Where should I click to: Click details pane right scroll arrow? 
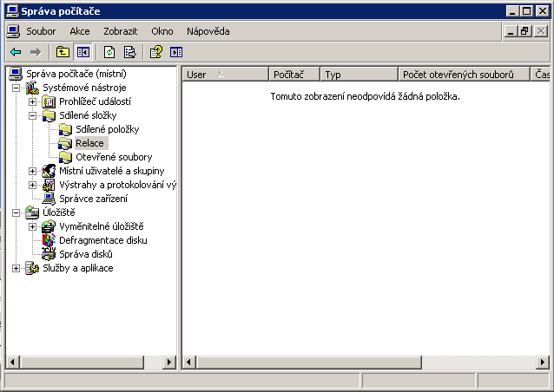pos(543,362)
